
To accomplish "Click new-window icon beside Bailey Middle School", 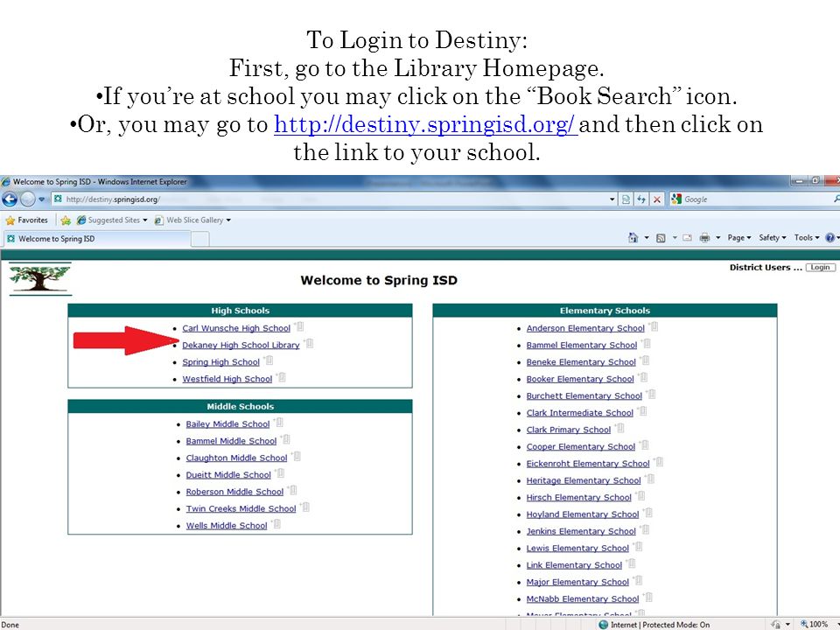I will [x=278, y=422].
